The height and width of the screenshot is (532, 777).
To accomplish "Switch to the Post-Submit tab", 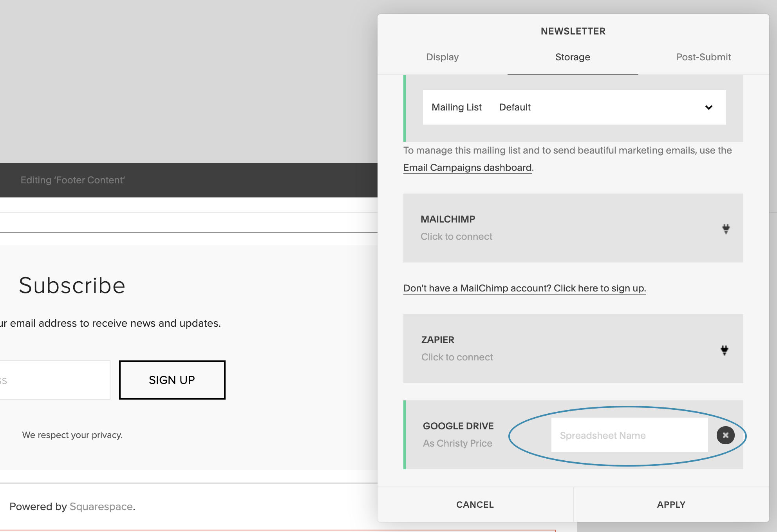I will (703, 57).
